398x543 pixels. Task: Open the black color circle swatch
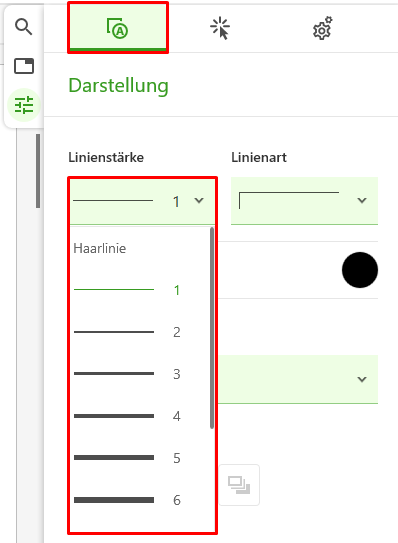pyautogui.click(x=360, y=270)
